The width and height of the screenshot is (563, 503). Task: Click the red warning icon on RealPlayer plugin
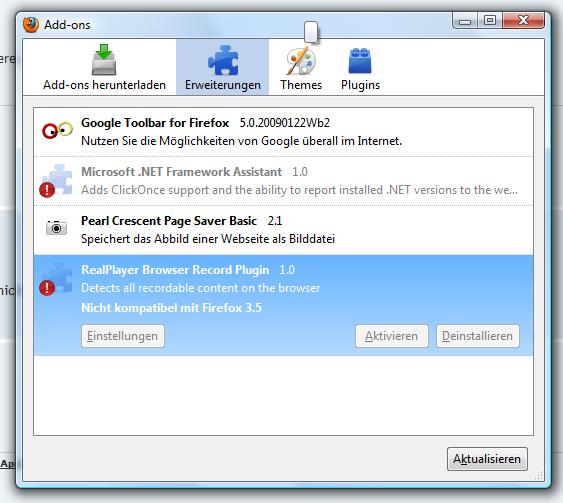point(47,288)
